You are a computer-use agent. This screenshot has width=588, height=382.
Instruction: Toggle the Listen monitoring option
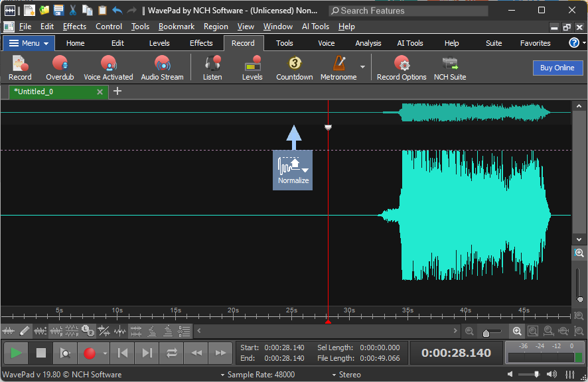click(x=212, y=66)
